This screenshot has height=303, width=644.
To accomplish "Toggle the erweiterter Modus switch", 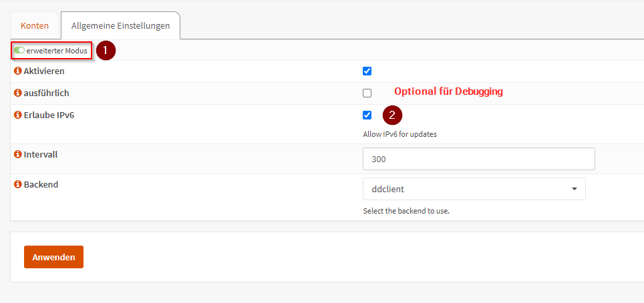I will pyautogui.click(x=19, y=50).
